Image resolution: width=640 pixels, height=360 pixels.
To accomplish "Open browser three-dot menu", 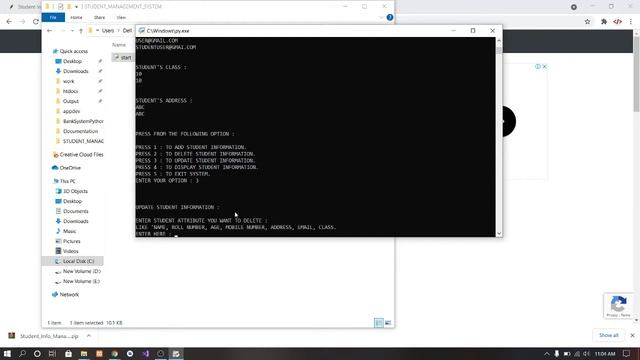I will point(631,22).
